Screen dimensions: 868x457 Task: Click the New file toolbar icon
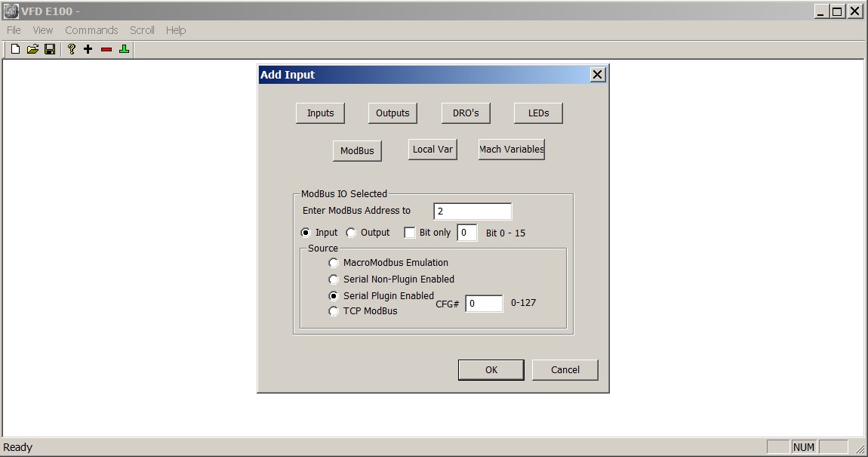(16, 49)
